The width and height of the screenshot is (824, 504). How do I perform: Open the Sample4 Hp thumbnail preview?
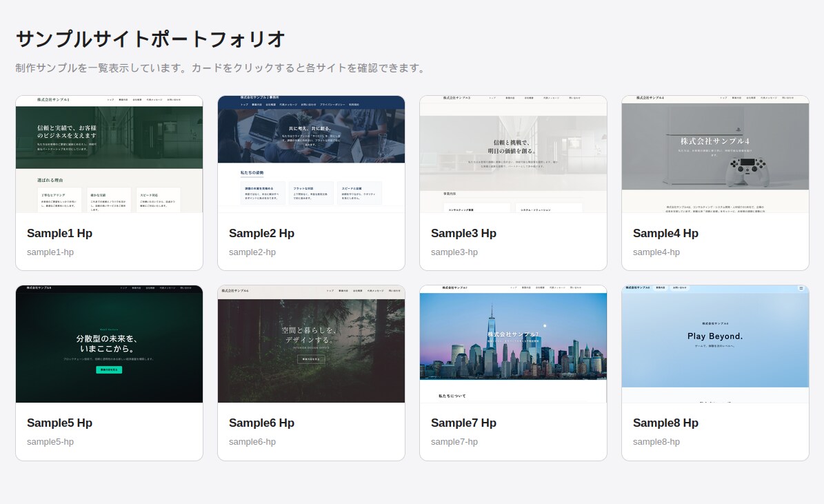[x=715, y=154]
